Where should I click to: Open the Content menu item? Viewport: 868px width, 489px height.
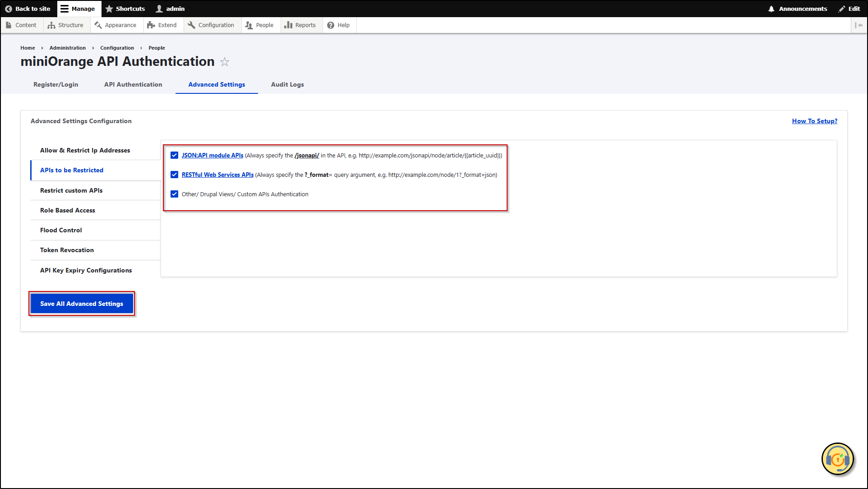tap(21, 25)
